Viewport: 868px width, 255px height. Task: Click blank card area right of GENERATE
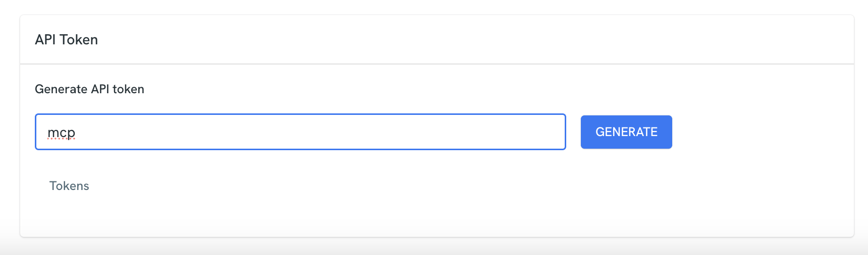(762, 132)
